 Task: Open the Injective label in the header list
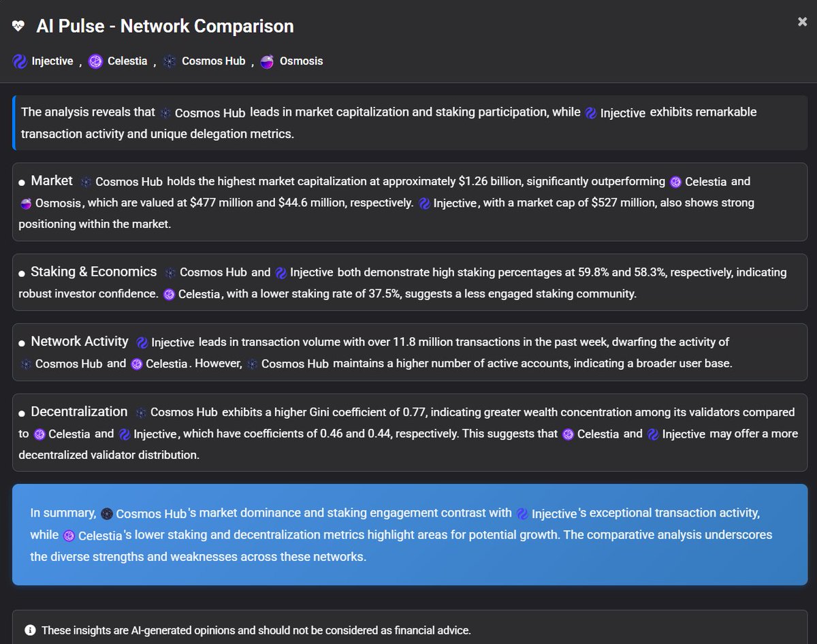[x=52, y=61]
